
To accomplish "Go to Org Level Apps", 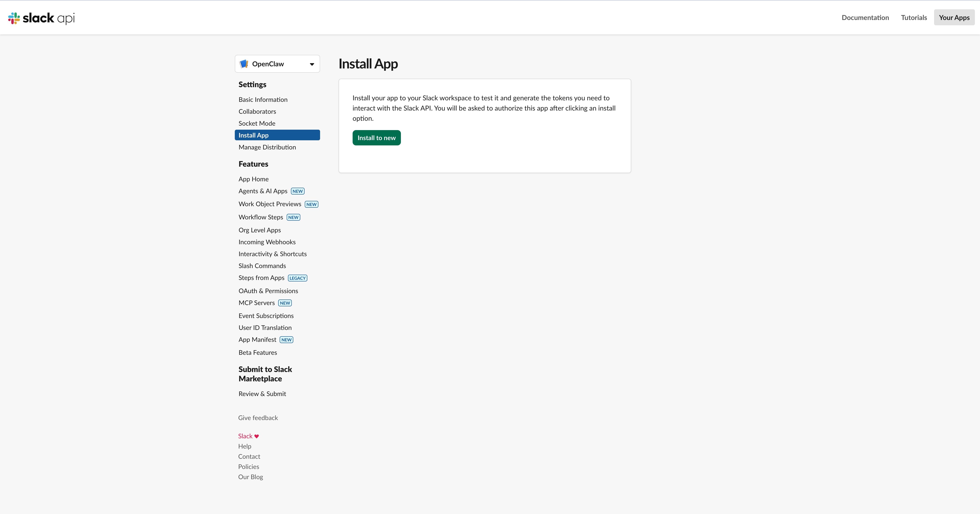I will pyautogui.click(x=259, y=230).
